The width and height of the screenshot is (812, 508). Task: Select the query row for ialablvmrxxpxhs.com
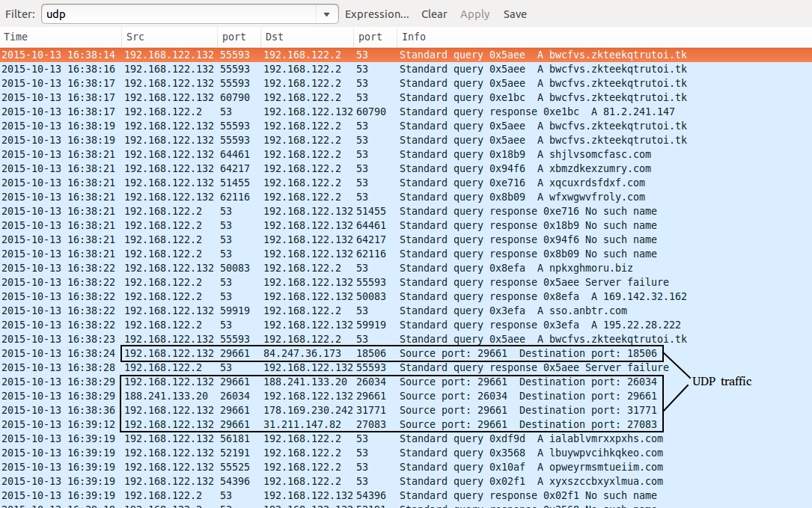click(x=404, y=438)
